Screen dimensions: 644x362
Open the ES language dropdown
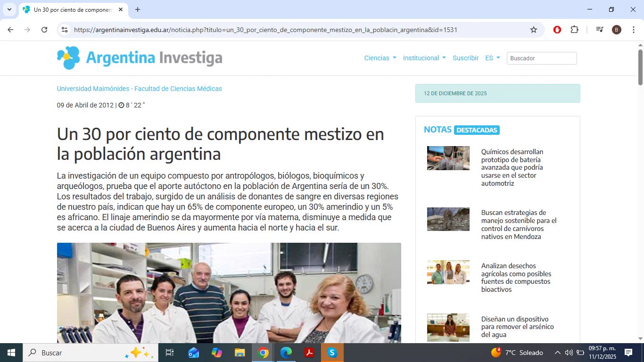pos(493,58)
